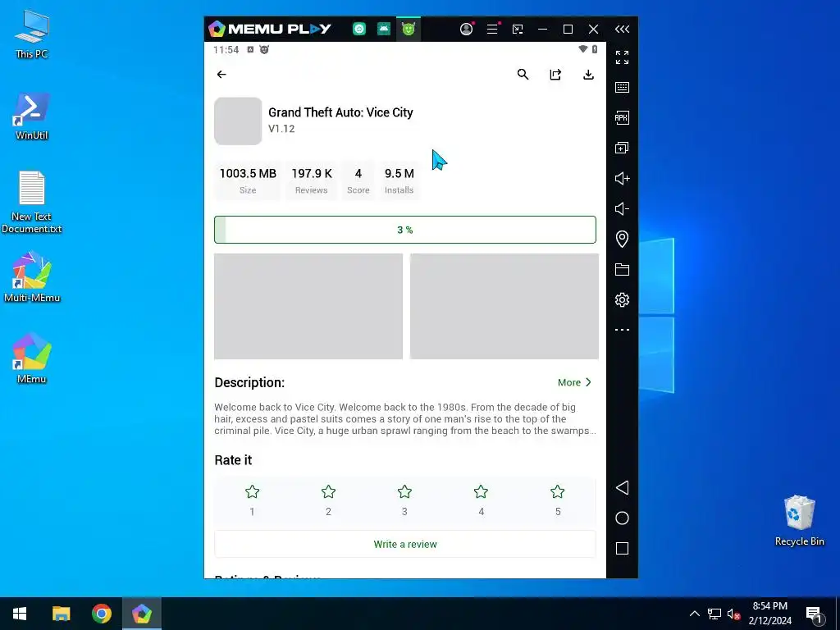The width and height of the screenshot is (840, 630).
Task: Show more sidebar tools (three dots)
Action: (622, 330)
